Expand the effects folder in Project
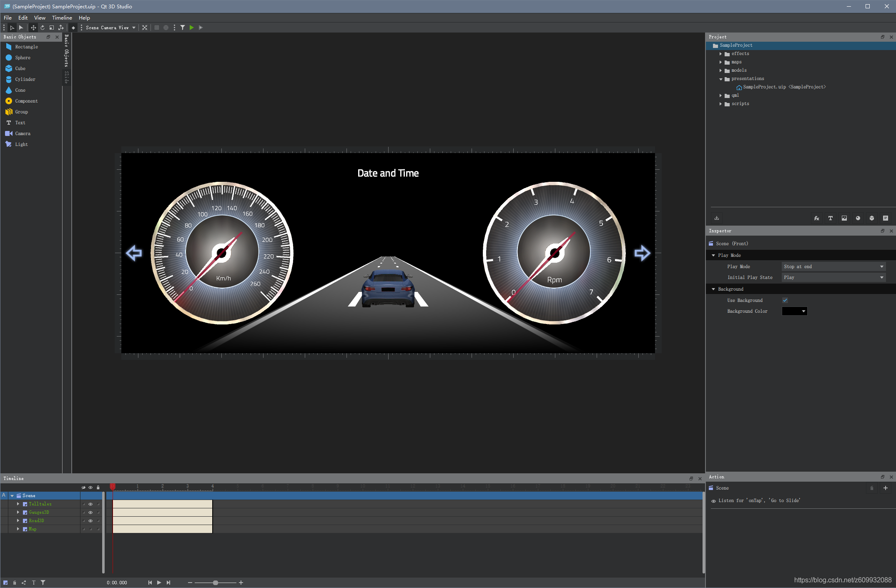 722,53
